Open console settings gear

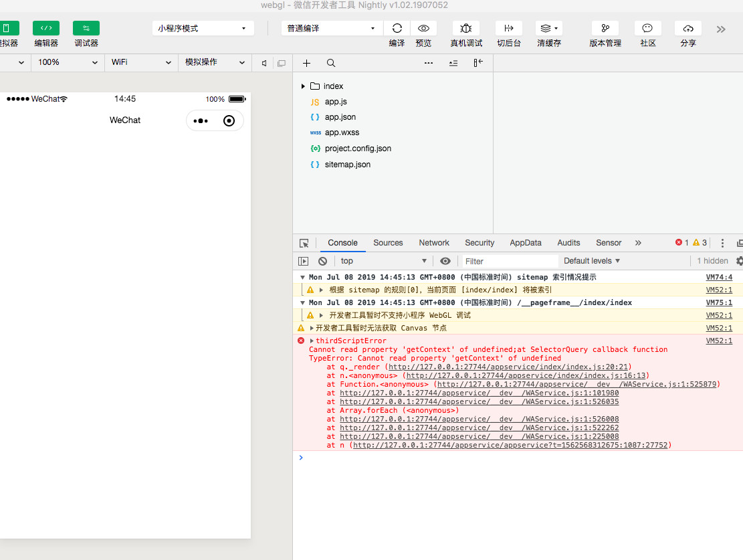click(x=739, y=261)
